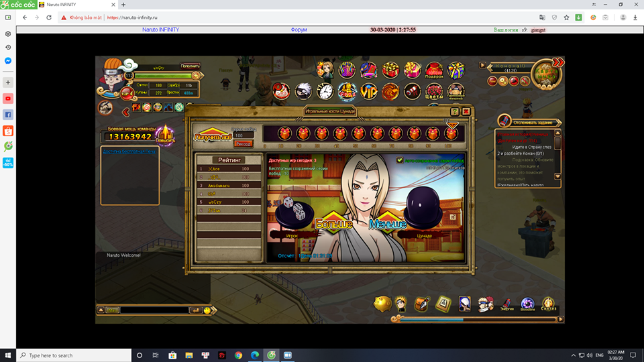The width and height of the screenshot is (644, 362).
Task: Open the Kakashi mask event icon
Action: coord(303,92)
